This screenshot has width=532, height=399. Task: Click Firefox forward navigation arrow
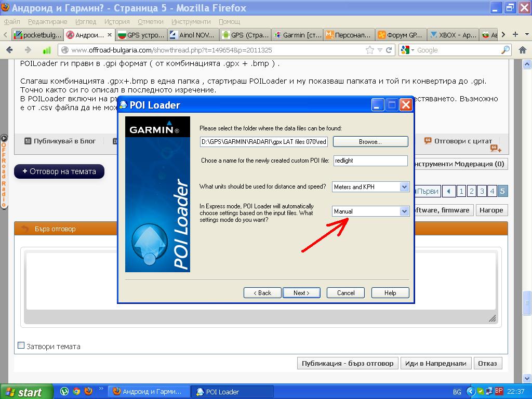pos(28,50)
